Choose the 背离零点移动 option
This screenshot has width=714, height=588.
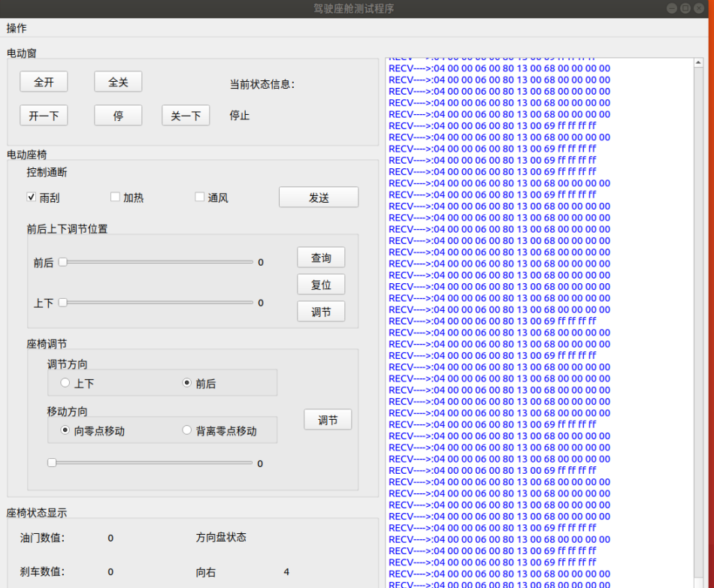click(x=187, y=430)
